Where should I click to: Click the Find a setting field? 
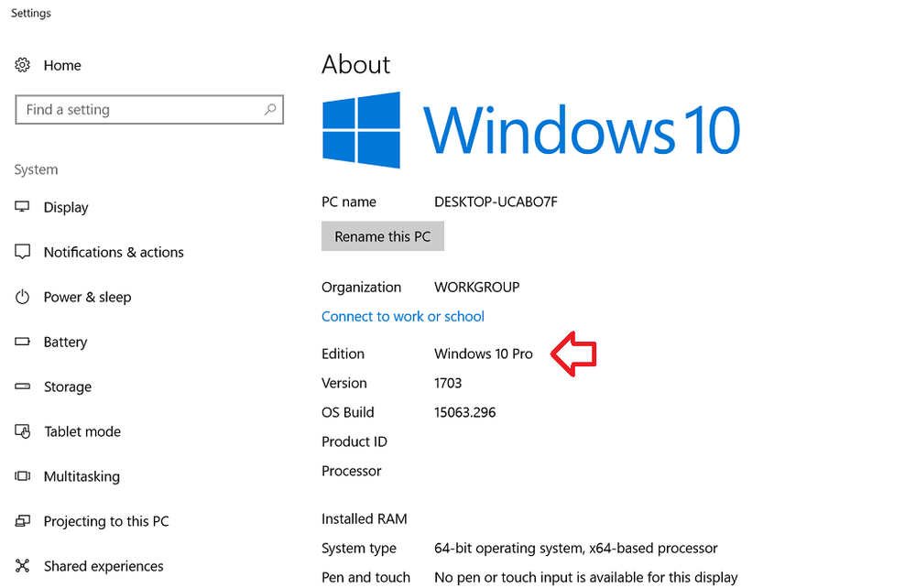click(149, 109)
